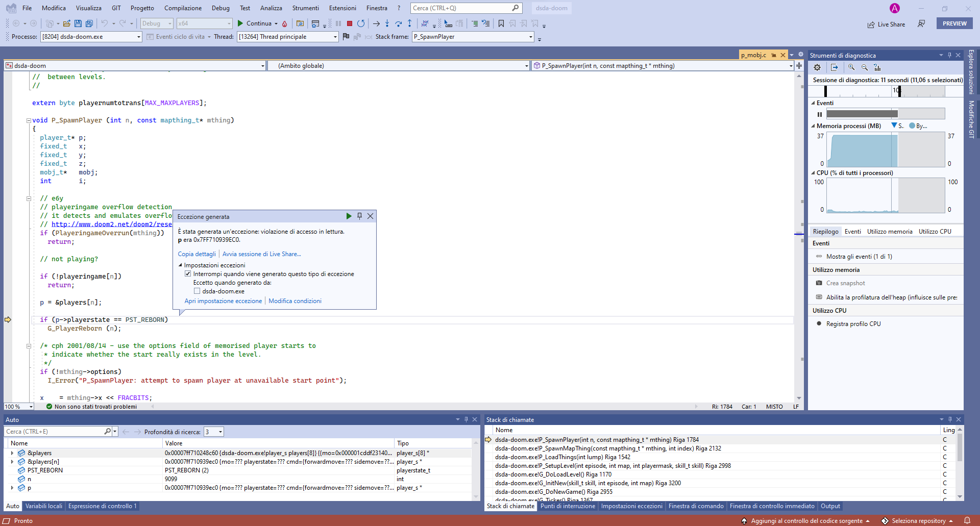Expand the &players[n] row in Auto window
The height and width of the screenshot is (526, 980).
click(12, 462)
